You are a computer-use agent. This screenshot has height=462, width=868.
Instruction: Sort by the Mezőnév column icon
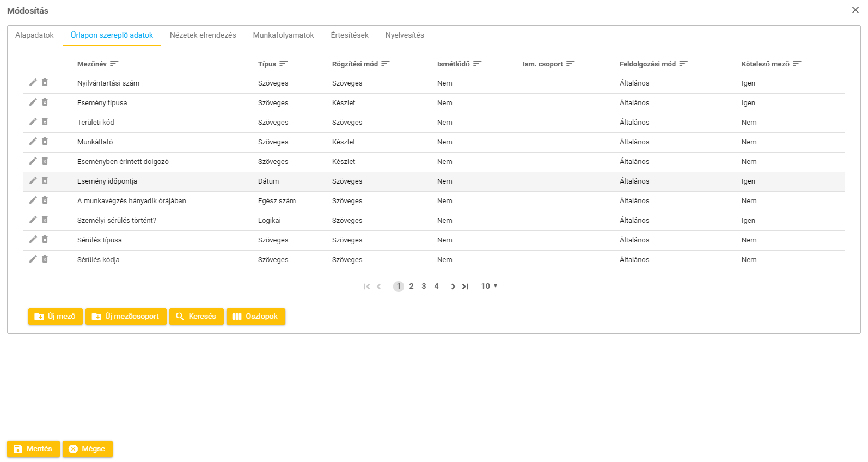point(114,64)
